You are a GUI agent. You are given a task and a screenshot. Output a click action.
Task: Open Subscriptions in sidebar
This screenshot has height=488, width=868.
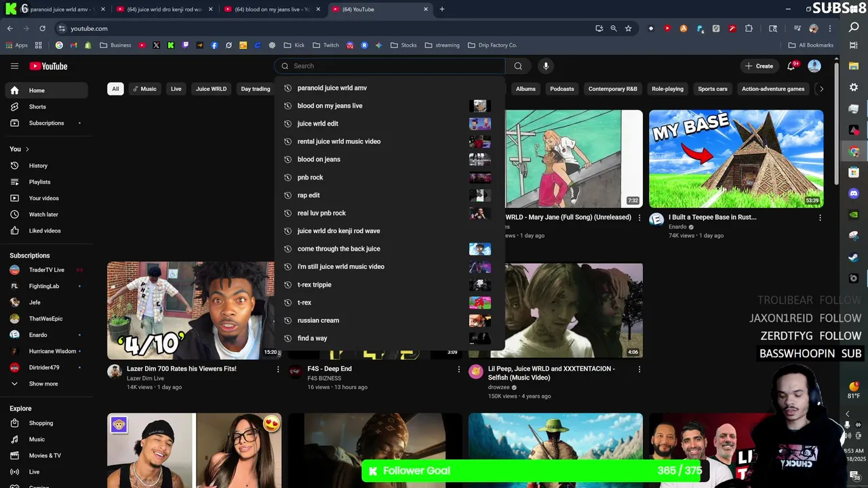coord(46,123)
